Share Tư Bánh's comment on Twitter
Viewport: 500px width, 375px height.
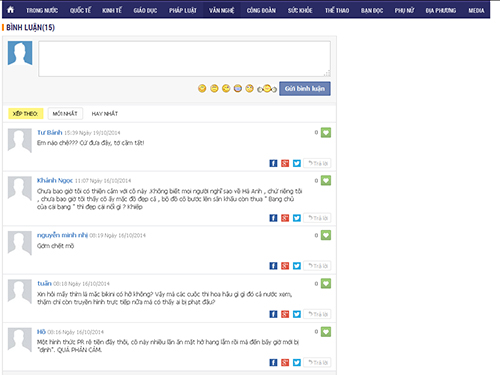[297, 163]
